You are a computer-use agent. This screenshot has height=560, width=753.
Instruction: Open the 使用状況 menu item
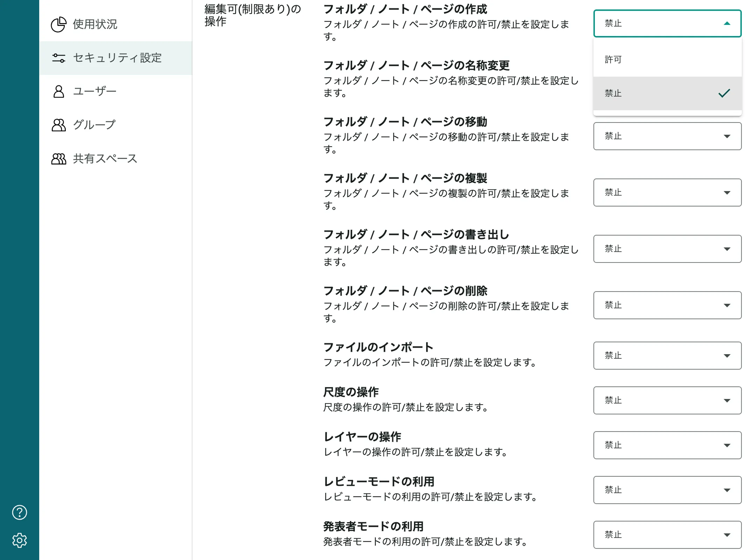tap(116, 24)
